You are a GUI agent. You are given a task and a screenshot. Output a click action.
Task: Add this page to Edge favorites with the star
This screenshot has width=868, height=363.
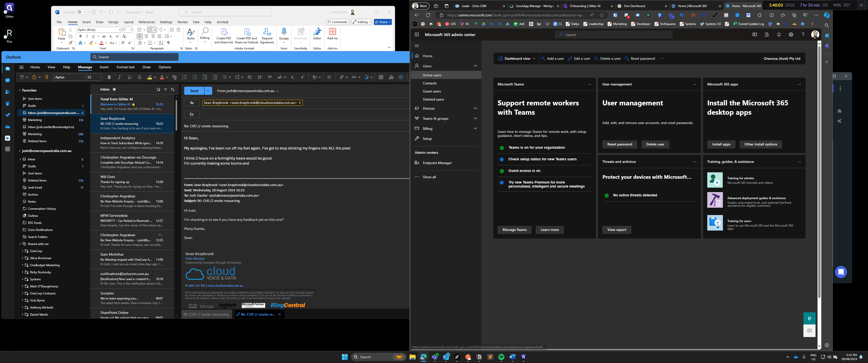(x=602, y=15)
